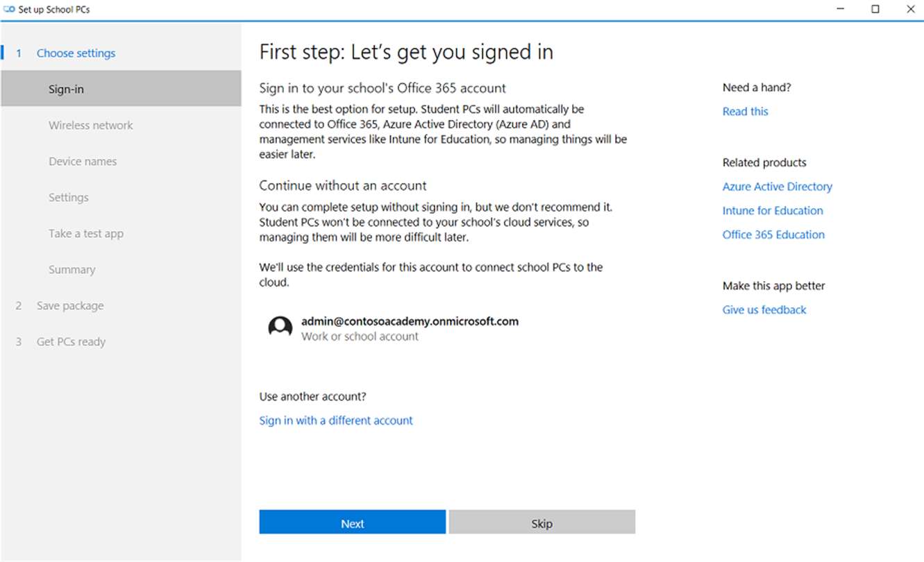
Task: Select the Sign-in step in sidebar
Action: click(67, 90)
